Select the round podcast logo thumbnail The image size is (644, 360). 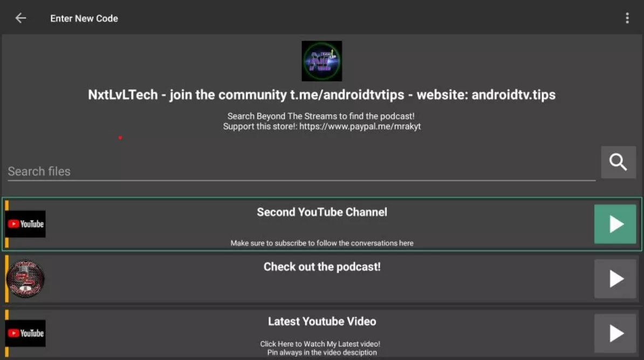tap(25, 279)
